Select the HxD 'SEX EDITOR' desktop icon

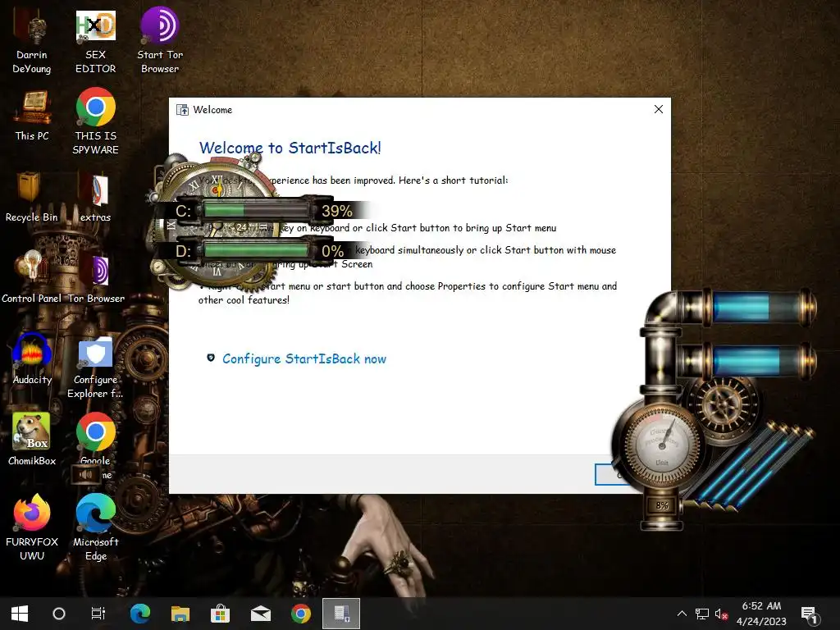pos(95,43)
